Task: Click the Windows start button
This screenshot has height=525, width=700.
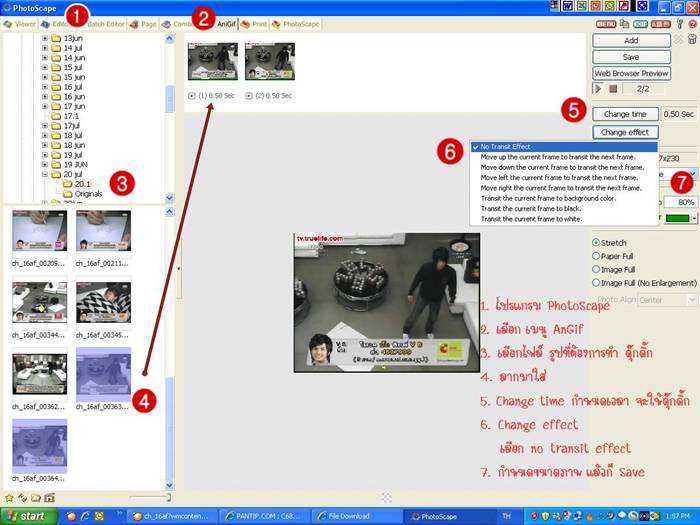Action: tap(29, 516)
